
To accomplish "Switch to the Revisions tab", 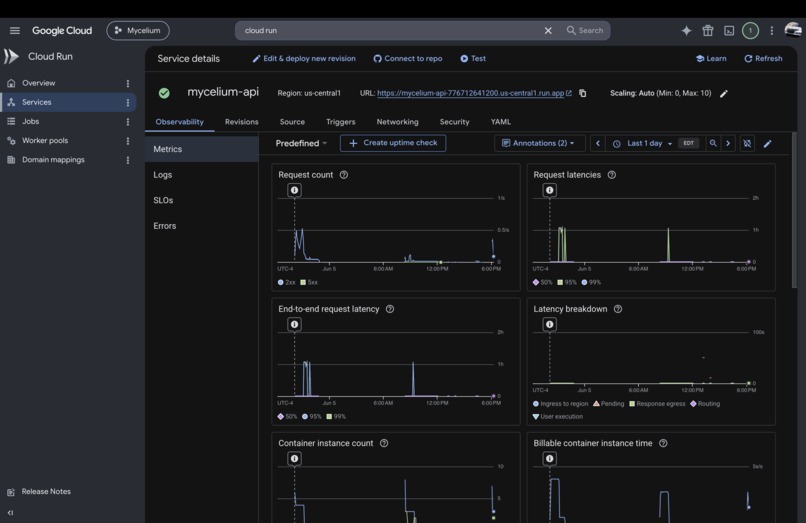I will click(242, 122).
